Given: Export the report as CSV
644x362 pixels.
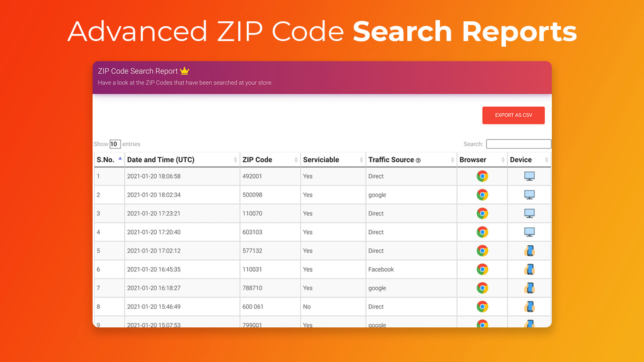Looking at the screenshot, I should click(x=513, y=115).
